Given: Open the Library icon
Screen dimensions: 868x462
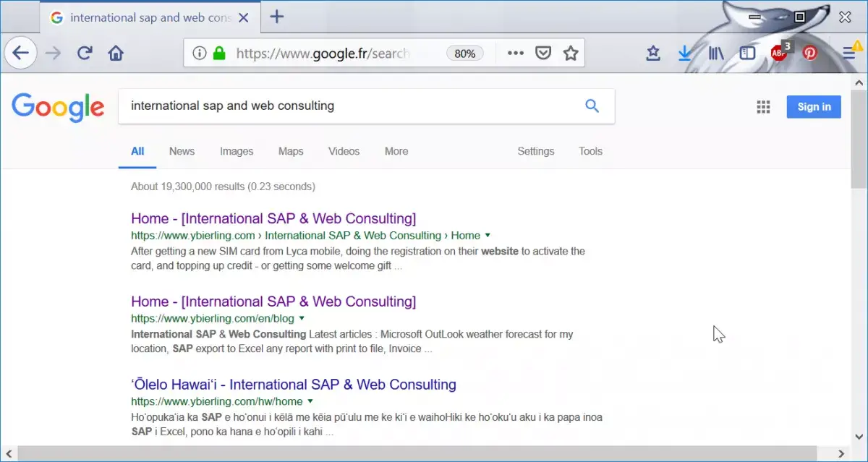Looking at the screenshot, I should (716, 53).
